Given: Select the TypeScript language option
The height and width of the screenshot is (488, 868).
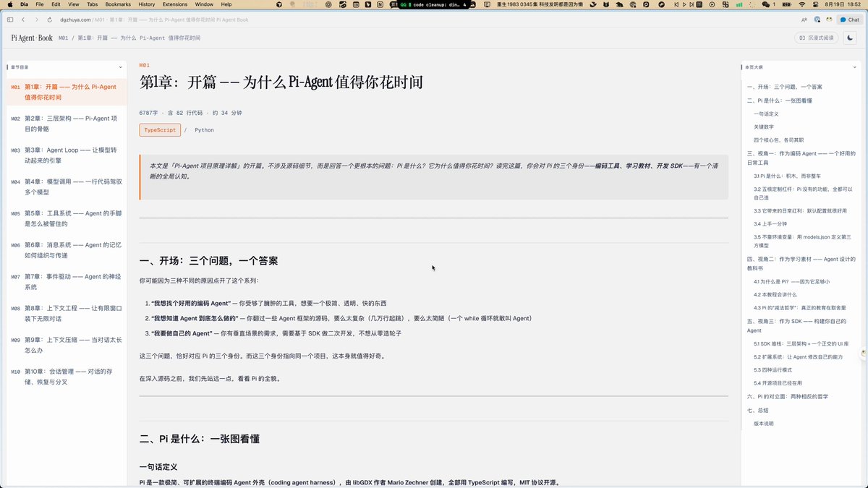Looking at the screenshot, I should (160, 130).
